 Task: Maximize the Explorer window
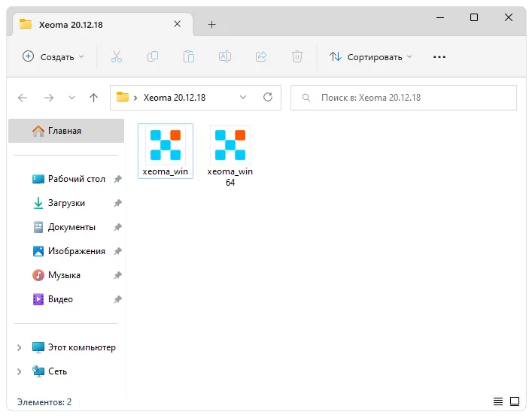pos(473,17)
